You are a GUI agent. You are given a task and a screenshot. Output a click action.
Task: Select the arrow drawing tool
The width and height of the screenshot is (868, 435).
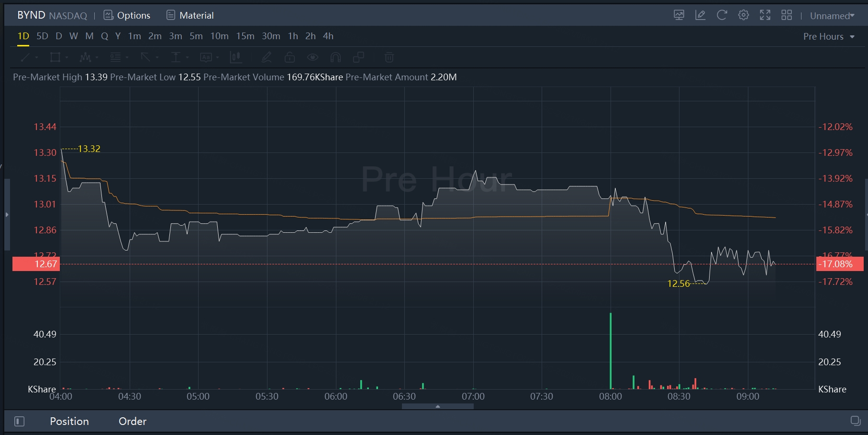coord(145,57)
